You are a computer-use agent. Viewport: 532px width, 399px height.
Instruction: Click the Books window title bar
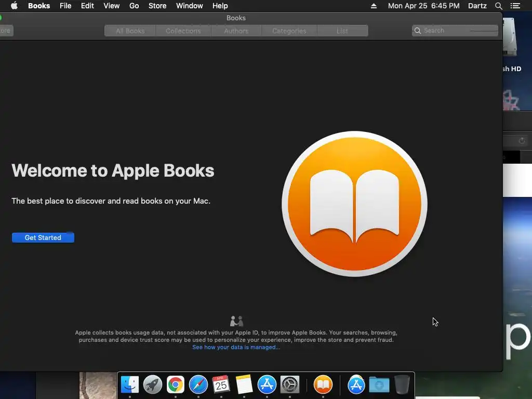(236, 18)
